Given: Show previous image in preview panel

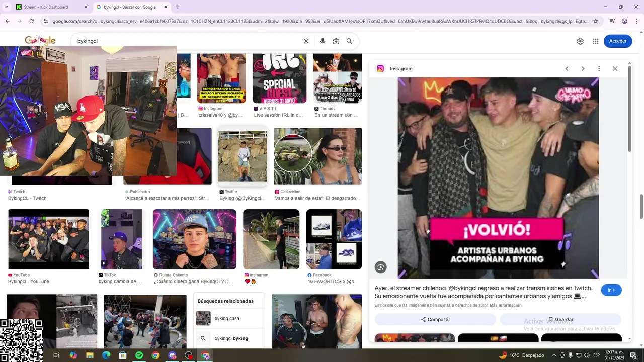Looking at the screenshot, I should [x=567, y=69].
